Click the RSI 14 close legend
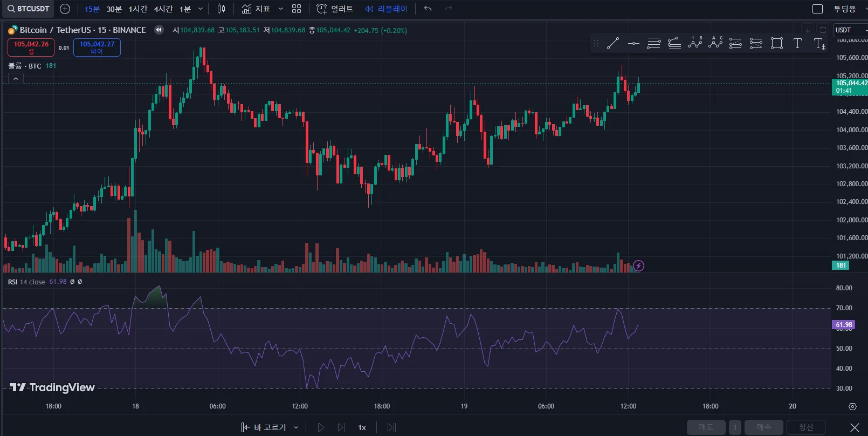The width and height of the screenshot is (868, 436). pos(26,282)
